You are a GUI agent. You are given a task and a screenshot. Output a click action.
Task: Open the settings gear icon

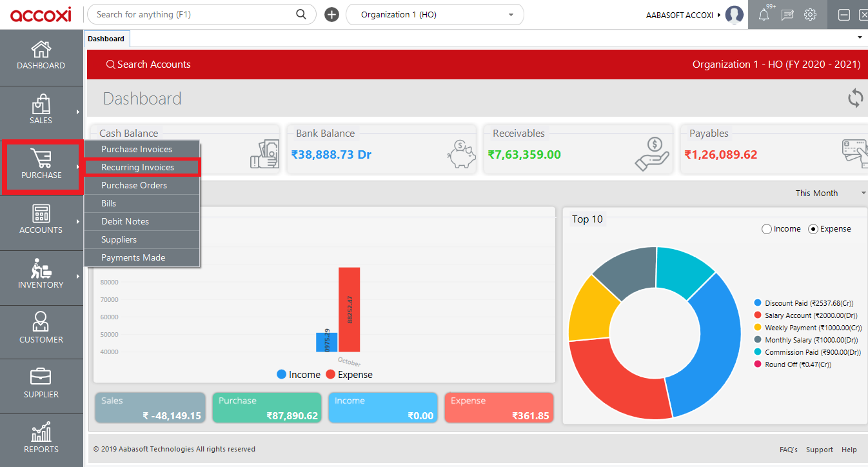[x=811, y=14]
